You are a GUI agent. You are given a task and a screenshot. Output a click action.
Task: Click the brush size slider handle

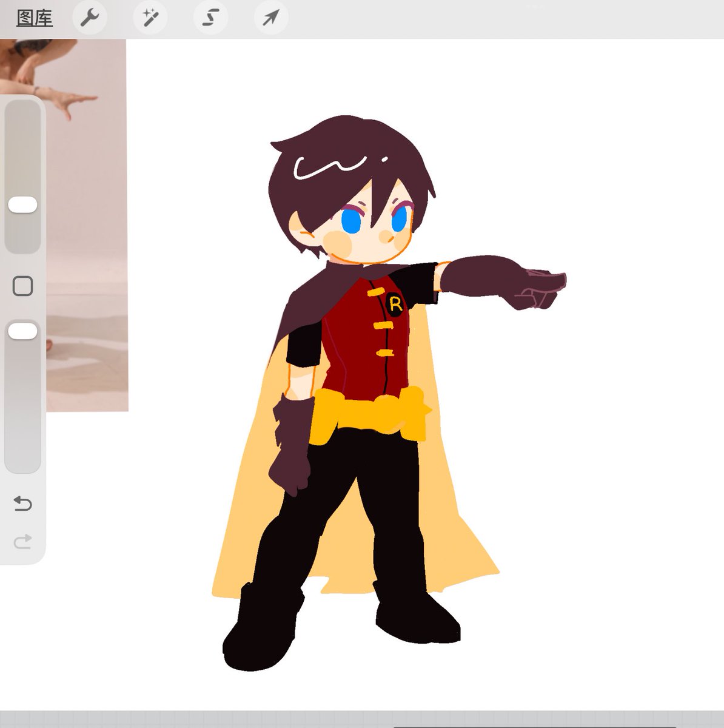tap(22, 205)
